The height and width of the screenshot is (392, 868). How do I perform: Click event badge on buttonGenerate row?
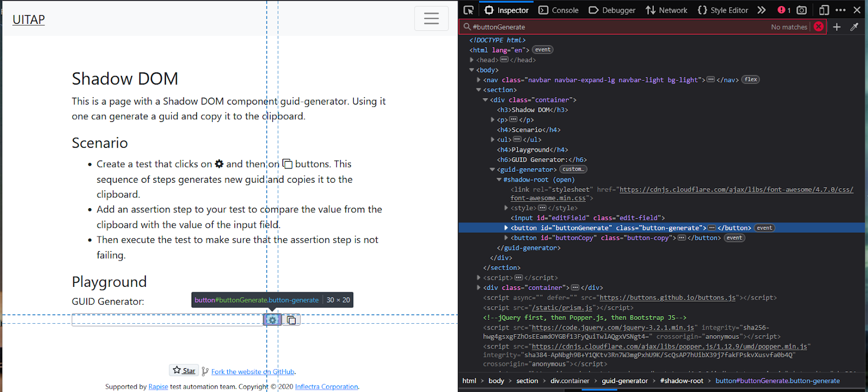764,228
